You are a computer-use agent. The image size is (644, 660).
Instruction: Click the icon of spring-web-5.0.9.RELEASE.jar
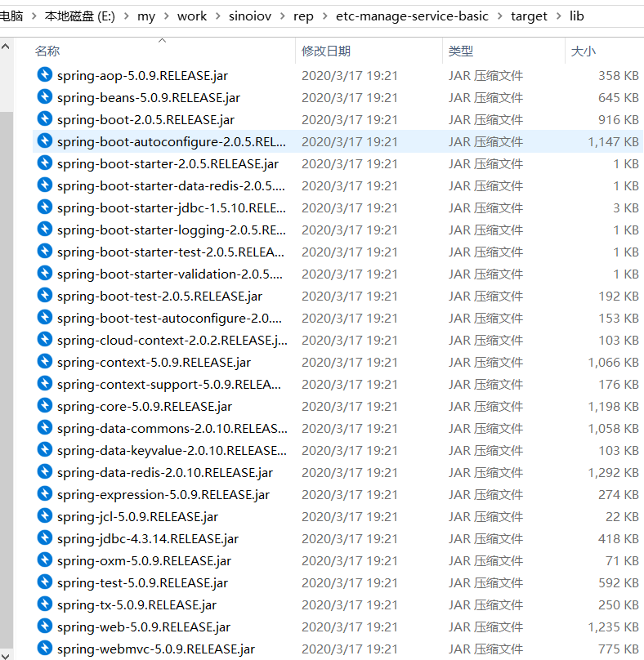click(45, 626)
